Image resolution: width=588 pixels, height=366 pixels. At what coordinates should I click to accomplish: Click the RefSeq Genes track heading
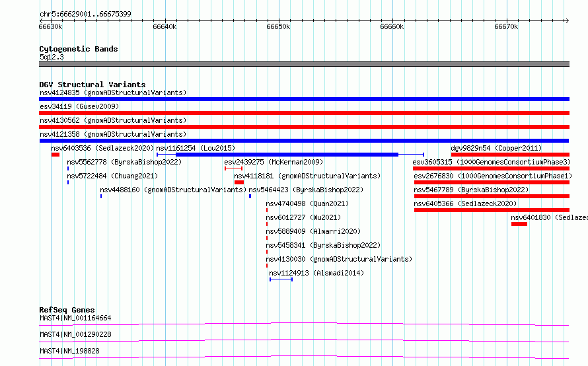click(67, 310)
